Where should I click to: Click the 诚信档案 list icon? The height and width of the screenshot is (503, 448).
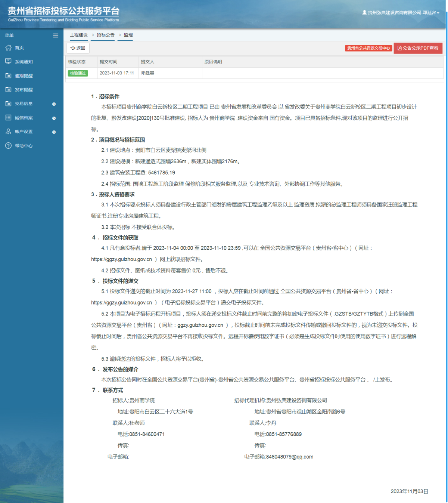(8, 118)
